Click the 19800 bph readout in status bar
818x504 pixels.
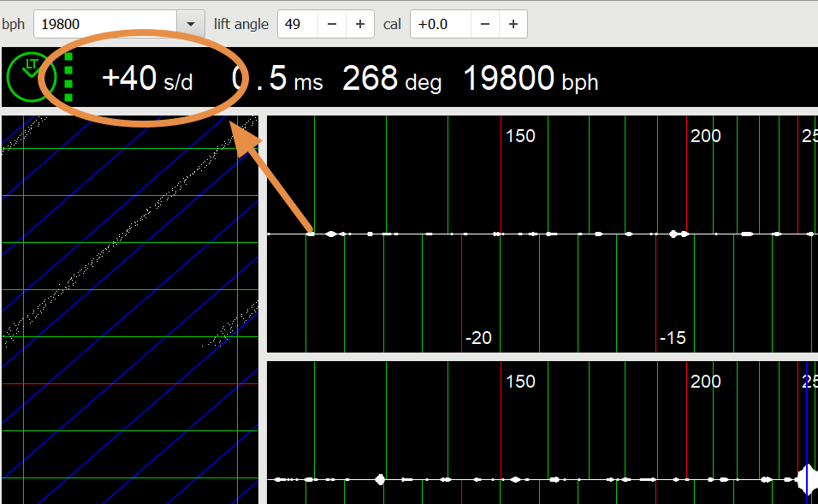click(x=530, y=80)
